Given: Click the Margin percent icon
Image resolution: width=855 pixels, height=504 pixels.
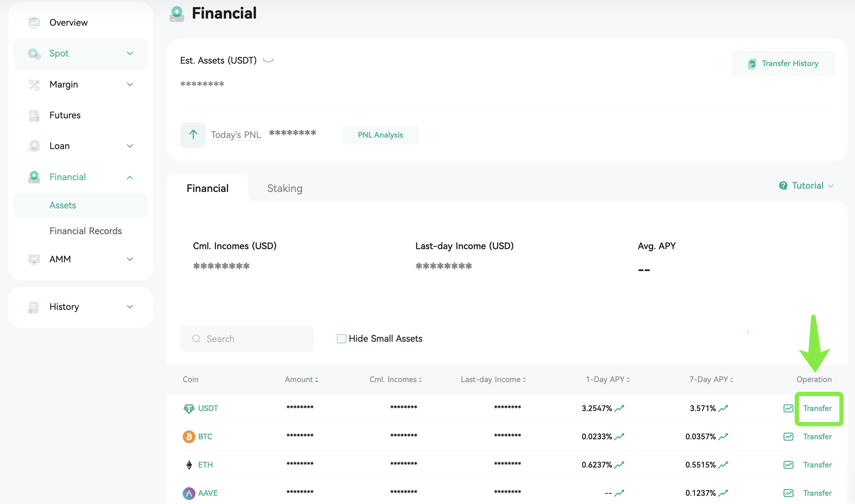Looking at the screenshot, I should tap(34, 85).
